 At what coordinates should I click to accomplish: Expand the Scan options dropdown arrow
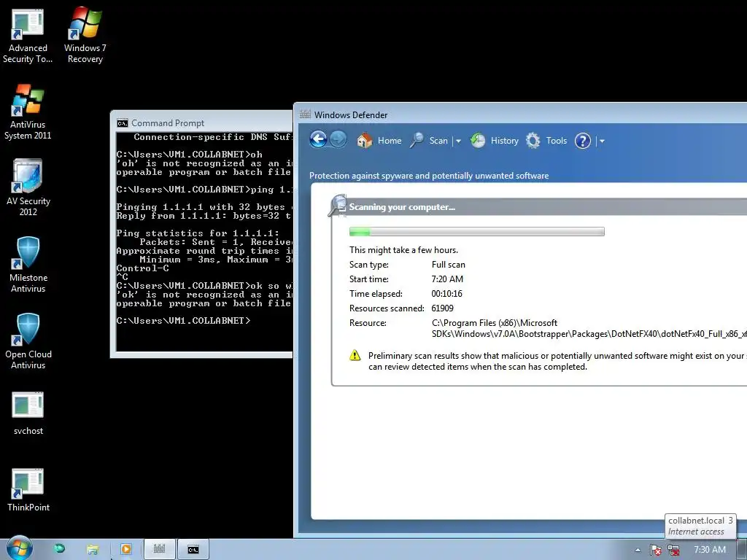tap(458, 141)
